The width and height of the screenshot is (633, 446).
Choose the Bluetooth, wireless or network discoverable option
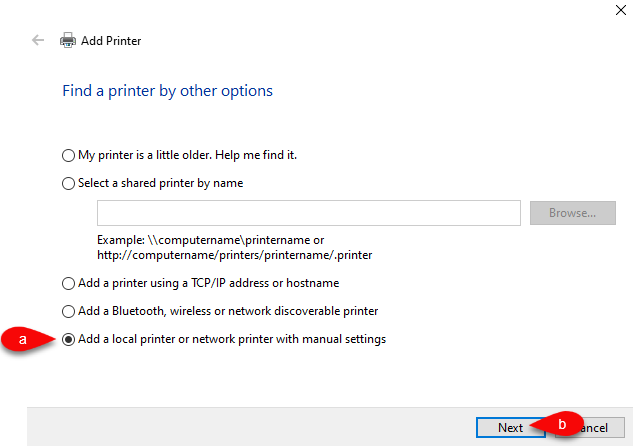[x=68, y=311]
